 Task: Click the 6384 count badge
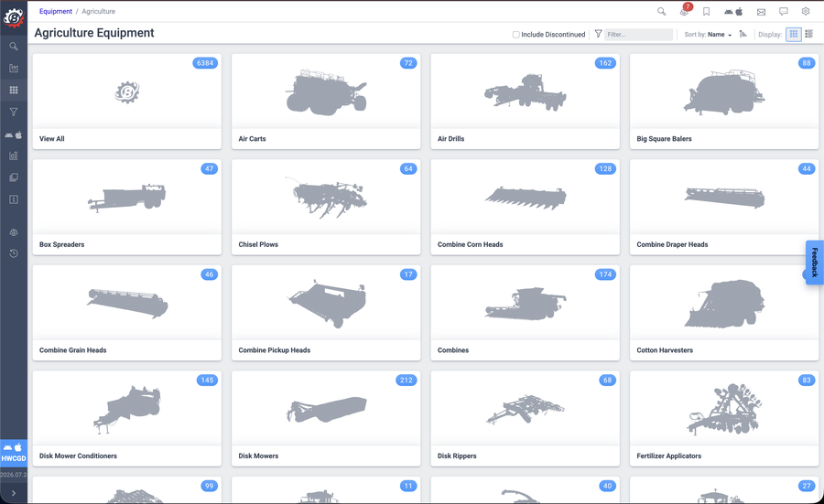pyautogui.click(x=205, y=63)
